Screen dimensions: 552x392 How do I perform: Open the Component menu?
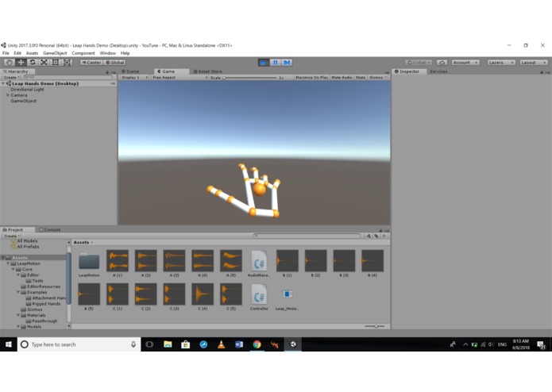pyautogui.click(x=83, y=53)
